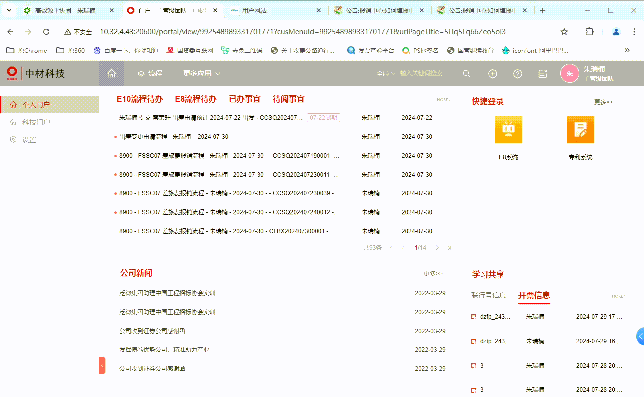Open the 待阅事宜 tab

pyautogui.click(x=288, y=99)
